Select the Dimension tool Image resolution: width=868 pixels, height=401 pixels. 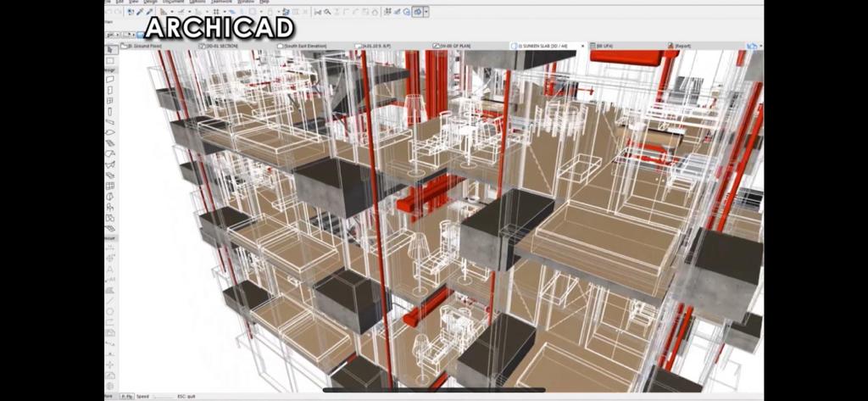click(x=109, y=248)
